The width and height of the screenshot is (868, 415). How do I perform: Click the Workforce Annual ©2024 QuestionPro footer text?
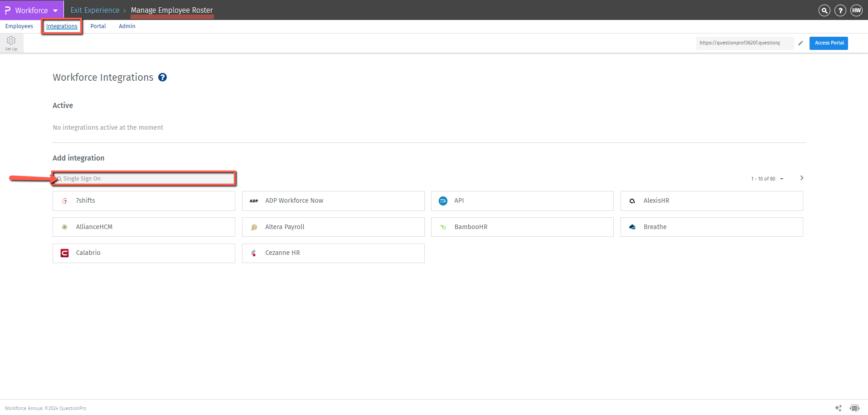click(45, 408)
